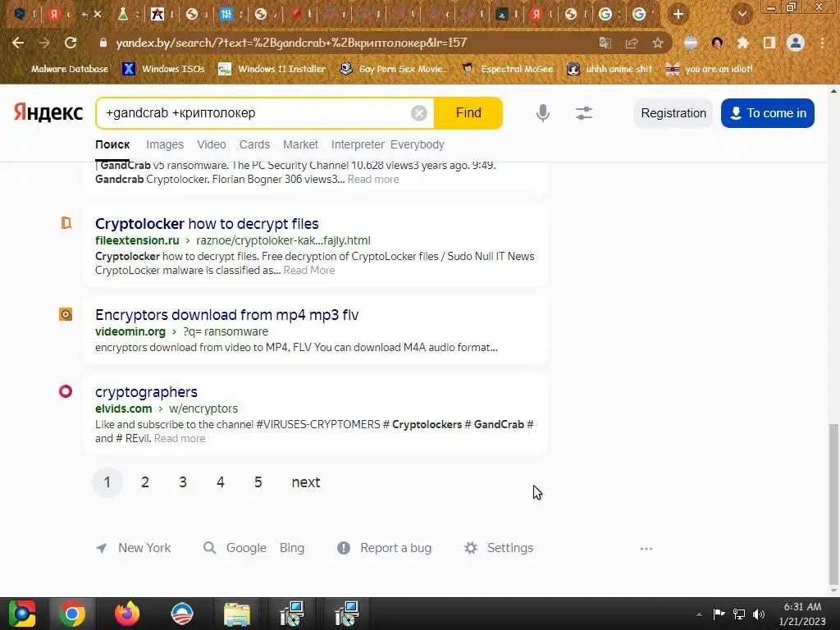Open the you are an idiot! bookmark
840x630 pixels.
(710, 69)
